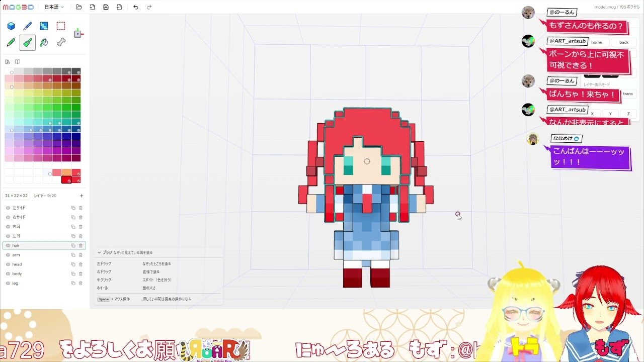Click the floppy disk save icon
The height and width of the screenshot is (362, 644).
point(106,7)
